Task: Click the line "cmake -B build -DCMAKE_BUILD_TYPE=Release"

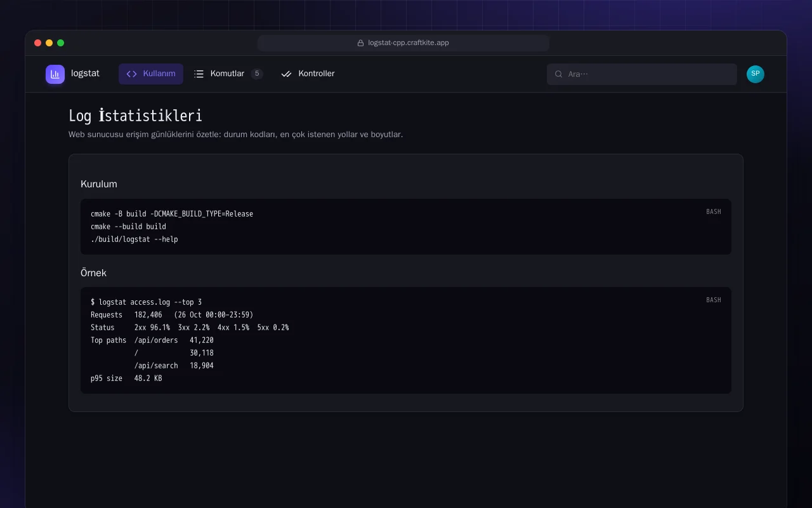Action: [172, 214]
